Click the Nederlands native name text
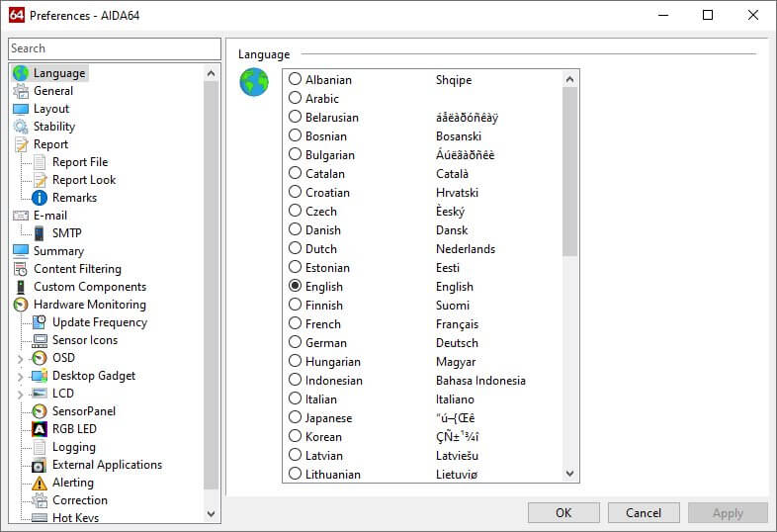Viewport: 777px width, 532px height. pos(466,249)
